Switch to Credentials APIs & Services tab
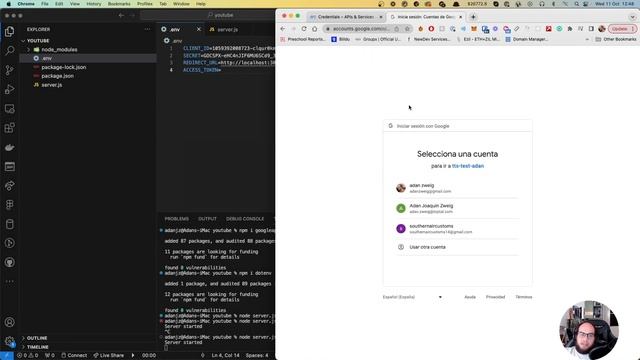This screenshot has height=360, width=640. coord(345,17)
